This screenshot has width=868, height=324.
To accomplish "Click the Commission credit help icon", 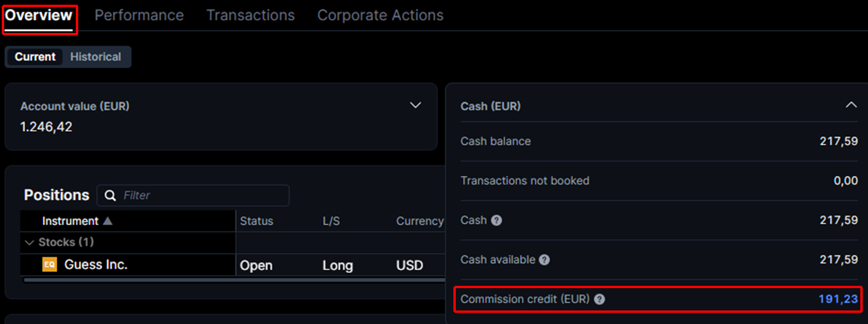I will (599, 299).
